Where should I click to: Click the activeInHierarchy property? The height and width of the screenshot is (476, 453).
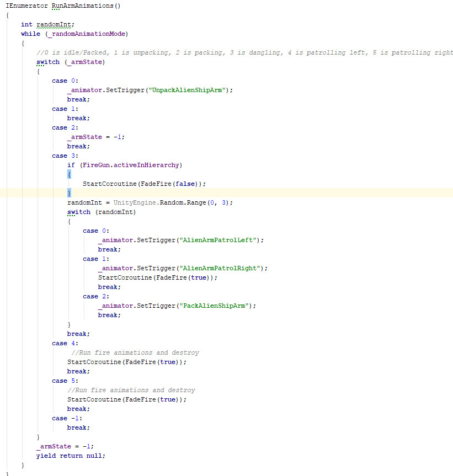tap(146, 165)
